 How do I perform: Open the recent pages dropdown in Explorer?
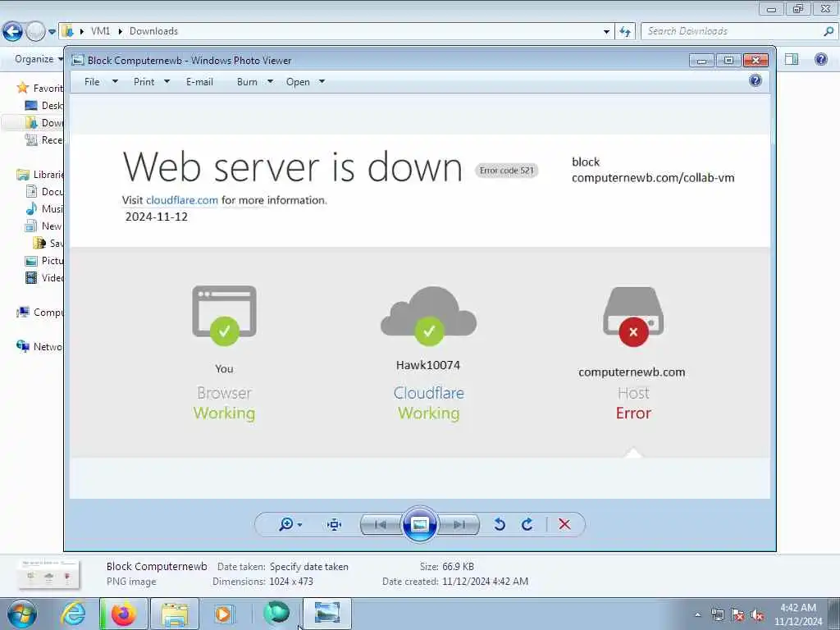click(52, 32)
